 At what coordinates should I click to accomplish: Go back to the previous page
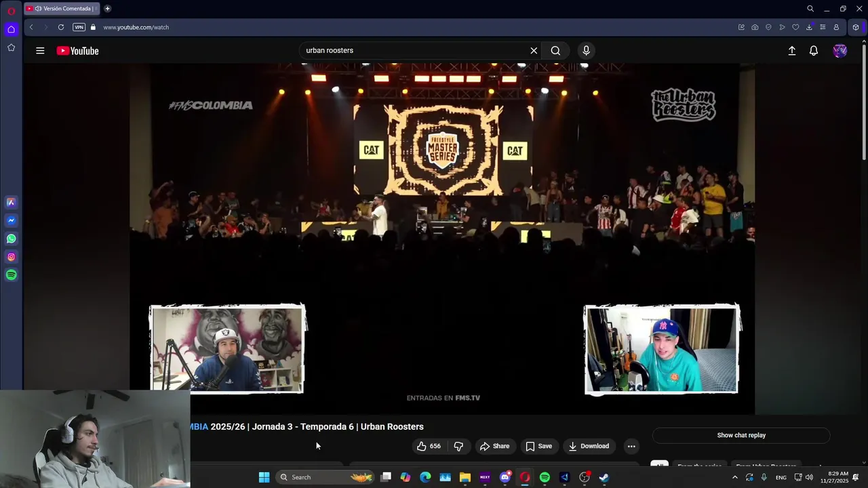click(x=31, y=27)
